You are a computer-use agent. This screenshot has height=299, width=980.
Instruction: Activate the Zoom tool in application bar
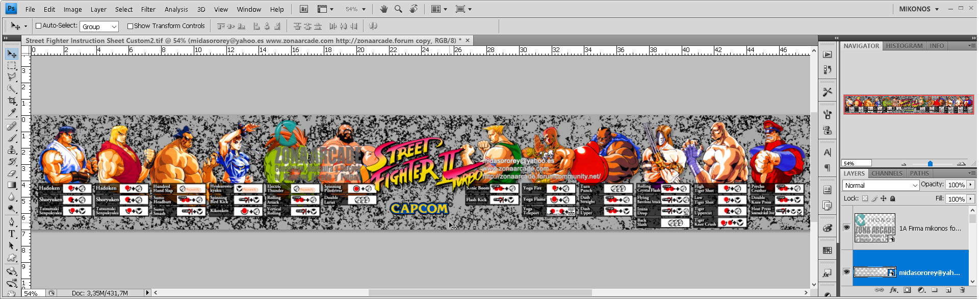pos(398,9)
